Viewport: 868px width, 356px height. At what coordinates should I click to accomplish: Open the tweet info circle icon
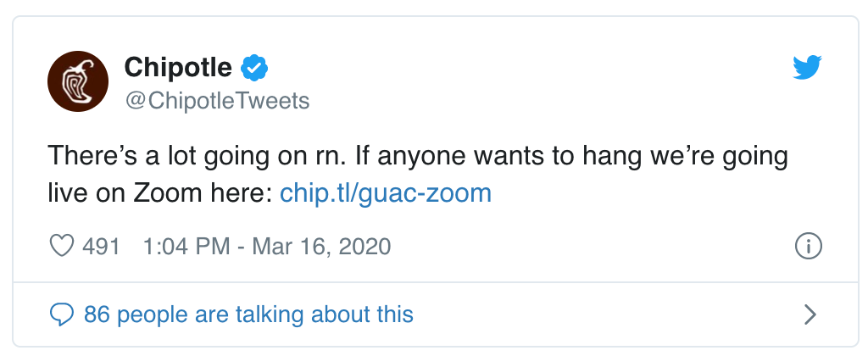808,246
